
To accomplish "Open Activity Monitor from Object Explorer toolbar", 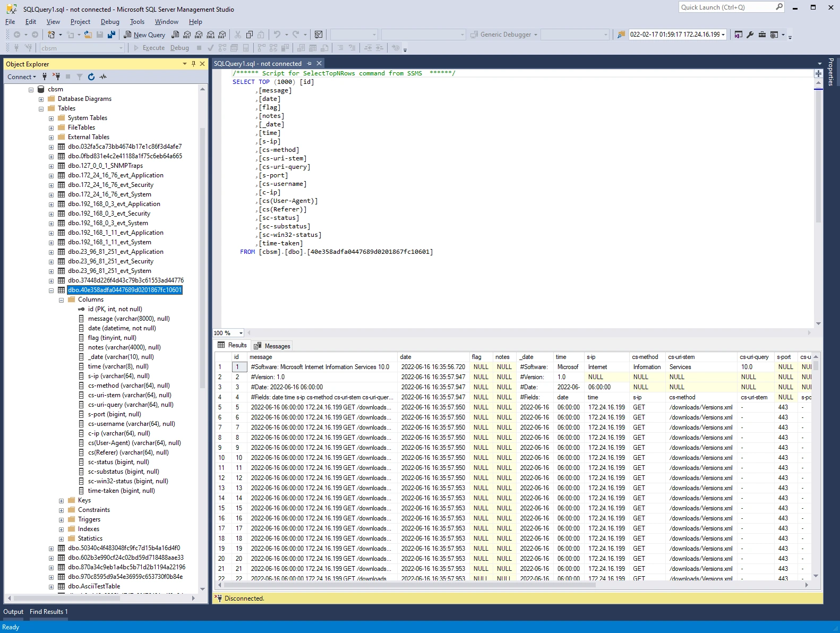I will (x=103, y=77).
